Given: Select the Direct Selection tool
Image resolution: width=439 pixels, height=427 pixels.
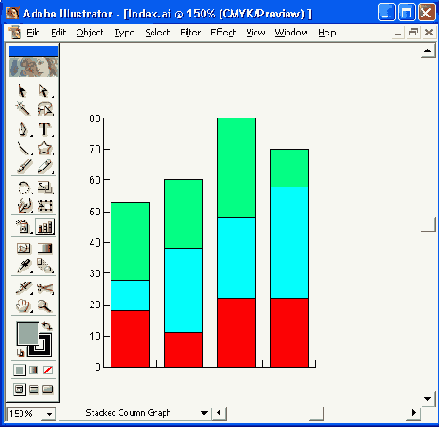Looking at the screenshot, I should (x=44, y=91).
